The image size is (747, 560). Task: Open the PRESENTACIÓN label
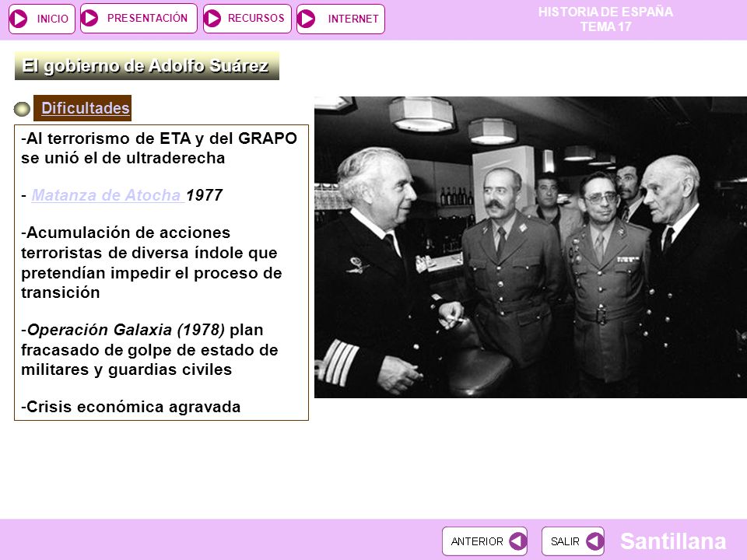point(147,18)
